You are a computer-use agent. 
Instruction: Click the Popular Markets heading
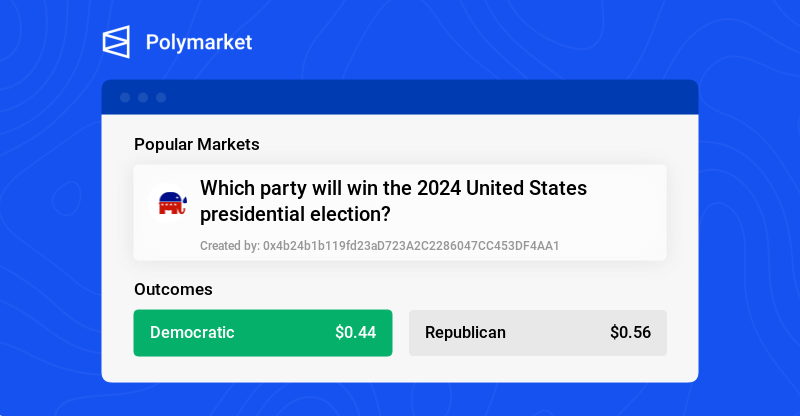tap(196, 145)
